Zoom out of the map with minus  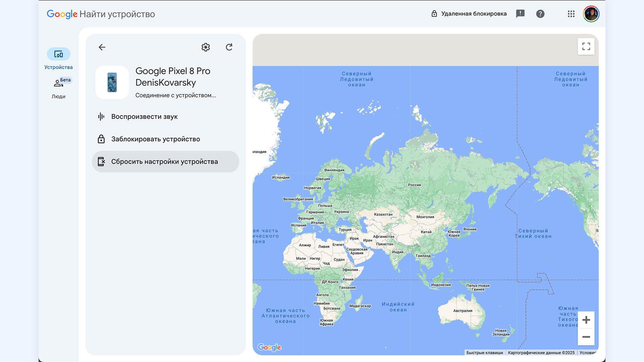tap(586, 337)
